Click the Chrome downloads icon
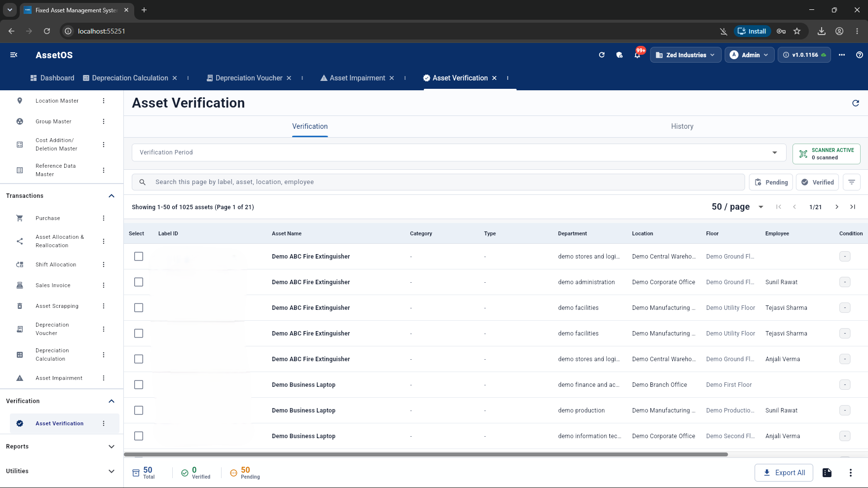Image resolution: width=868 pixels, height=488 pixels. point(822,31)
